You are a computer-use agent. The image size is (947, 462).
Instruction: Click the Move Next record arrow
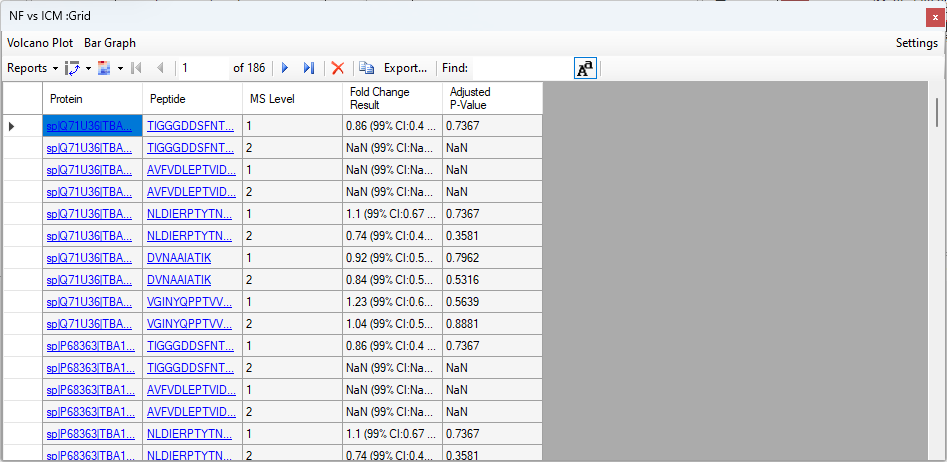tap(285, 68)
